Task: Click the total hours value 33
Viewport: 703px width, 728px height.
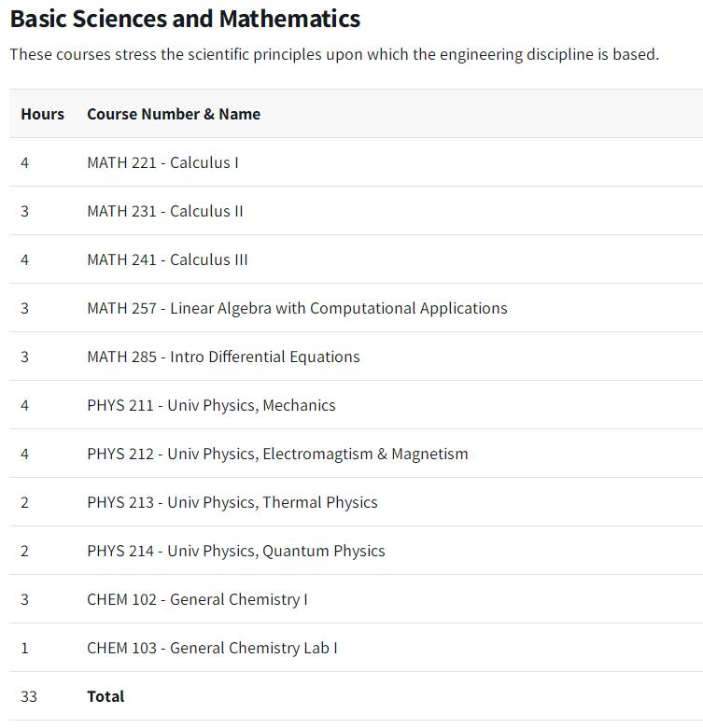Action: [29, 696]
